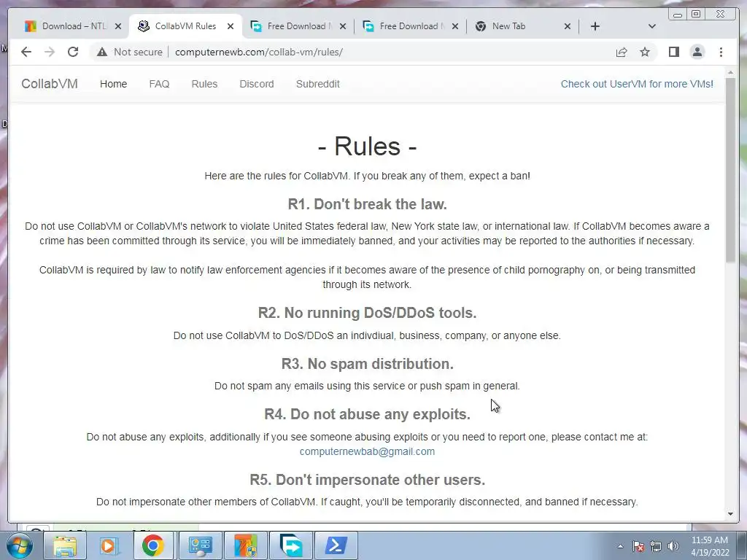This screenshot has width=747, height=560.
Task: Click the browser back arrow
Action: 26,52
